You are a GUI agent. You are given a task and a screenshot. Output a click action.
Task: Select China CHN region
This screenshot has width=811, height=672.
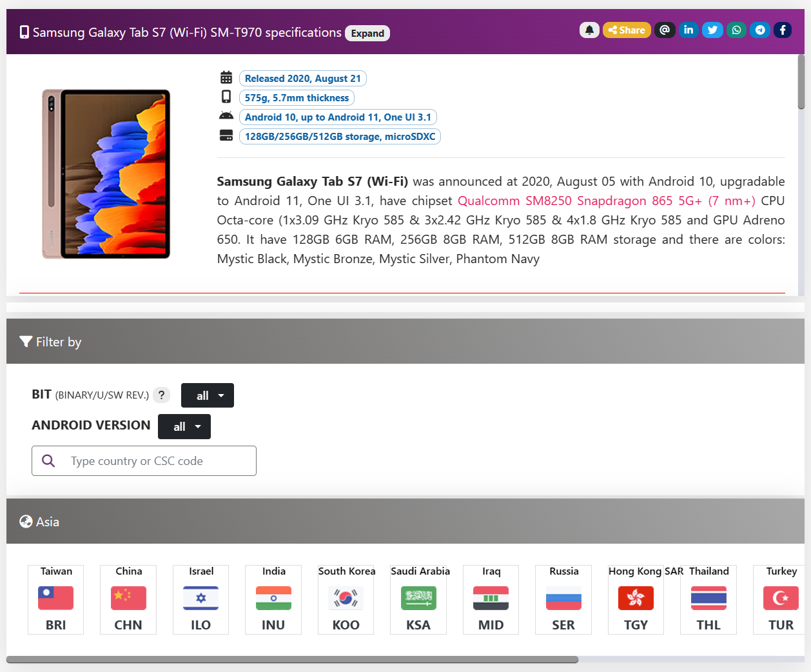click(128, 599)
